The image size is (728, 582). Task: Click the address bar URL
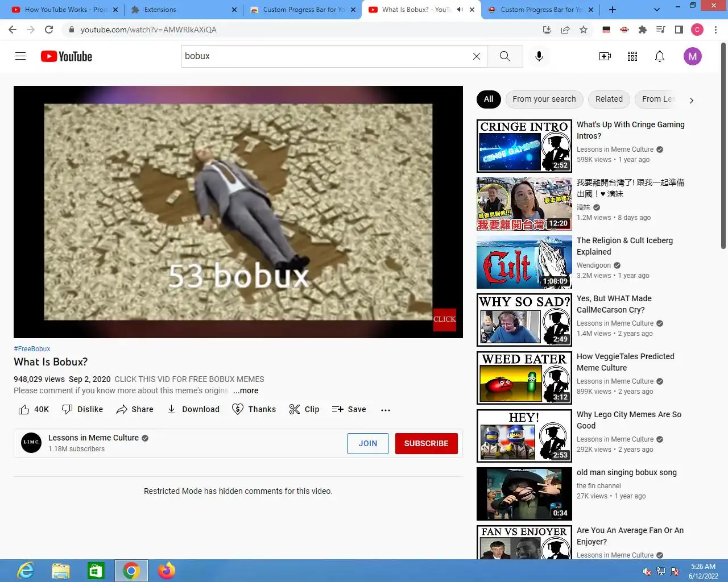coord(148,30)
